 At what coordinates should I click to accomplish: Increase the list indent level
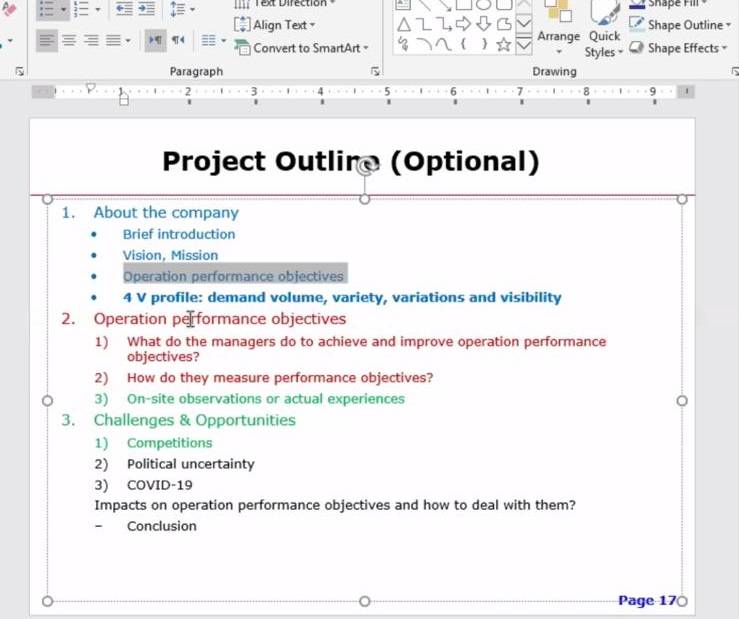(147, 8)
